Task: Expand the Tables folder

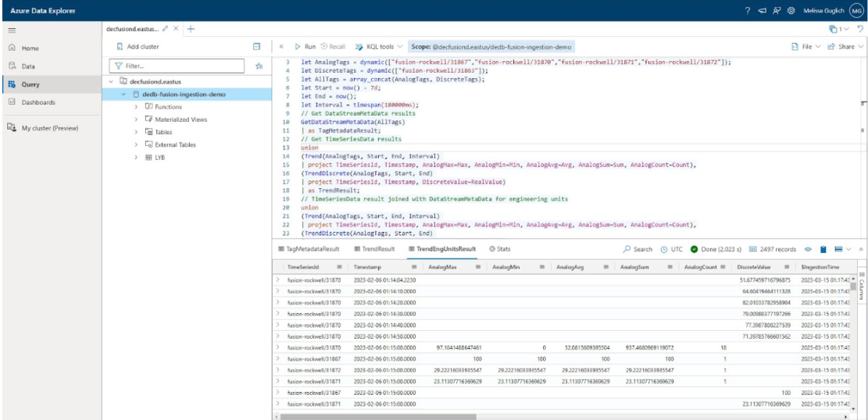Action: (x=136, y=132)
